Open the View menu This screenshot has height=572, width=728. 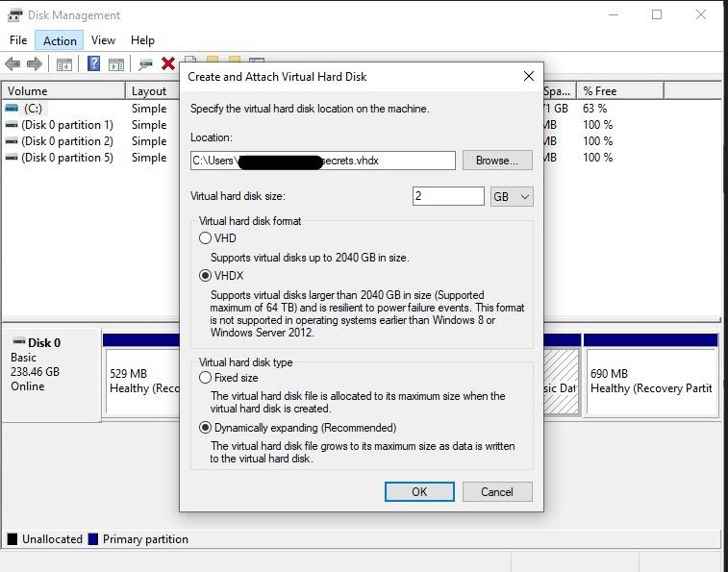103,40
